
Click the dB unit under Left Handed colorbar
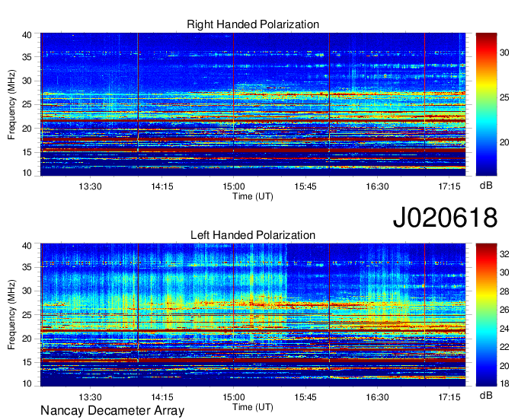coord(486,396)
